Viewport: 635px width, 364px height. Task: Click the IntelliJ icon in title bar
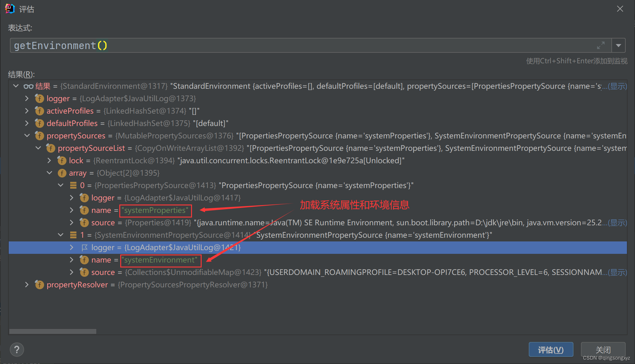10,9
